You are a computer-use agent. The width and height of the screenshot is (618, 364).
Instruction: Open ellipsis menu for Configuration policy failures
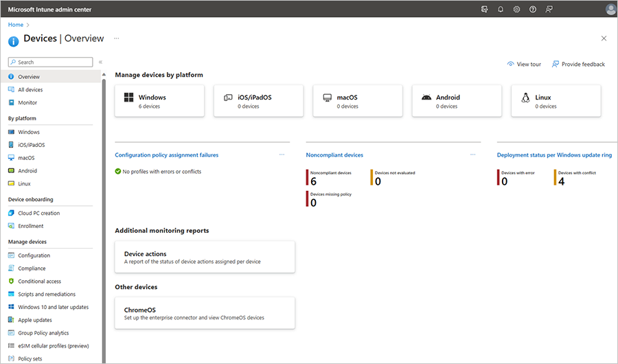[x=282, y=155]
